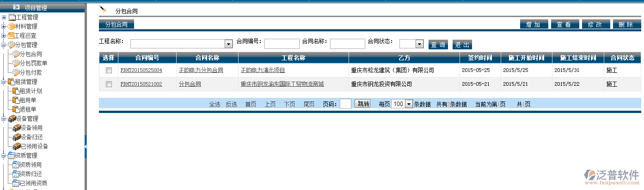
Task: Click the 租用单 icon
Action: pyautogui.click(x=15, y=100)
